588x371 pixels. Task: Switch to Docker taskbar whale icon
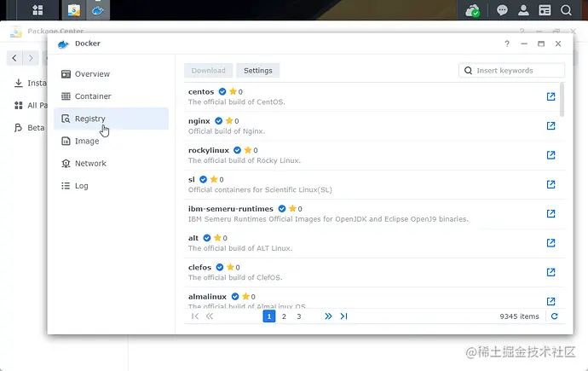pos(98,10)
